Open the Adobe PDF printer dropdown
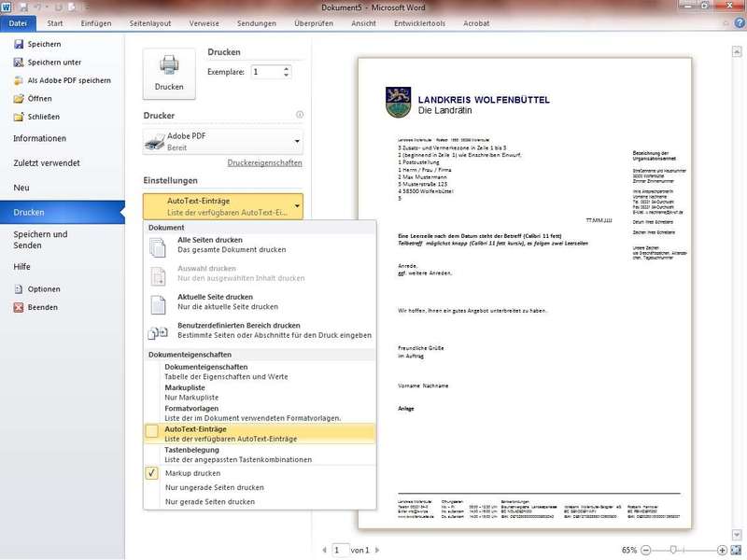This screenshot has width=747, height=560. pyautogui.click(x=297, y=142)
